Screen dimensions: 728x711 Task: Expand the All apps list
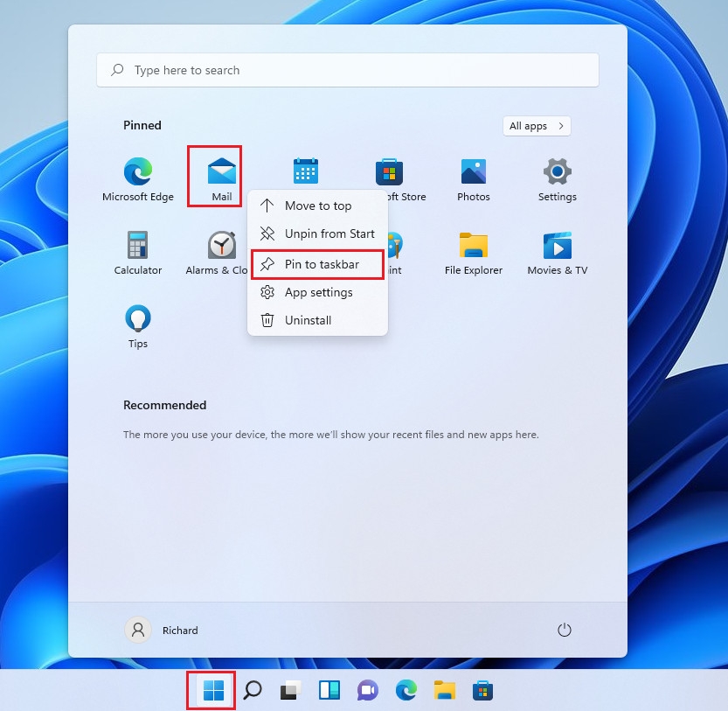point(536,125)
